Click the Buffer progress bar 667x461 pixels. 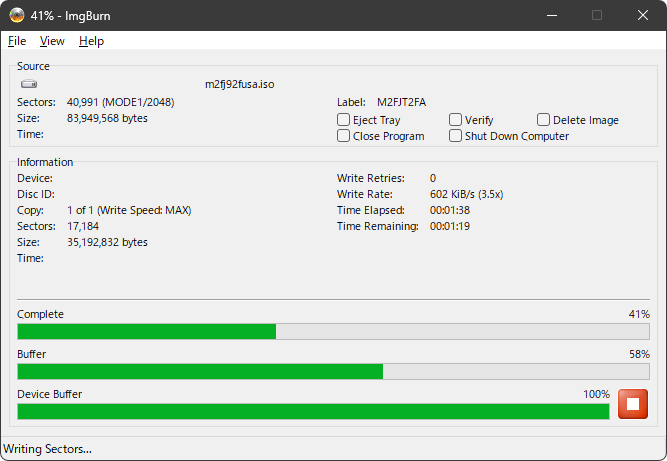click(334, 371)
